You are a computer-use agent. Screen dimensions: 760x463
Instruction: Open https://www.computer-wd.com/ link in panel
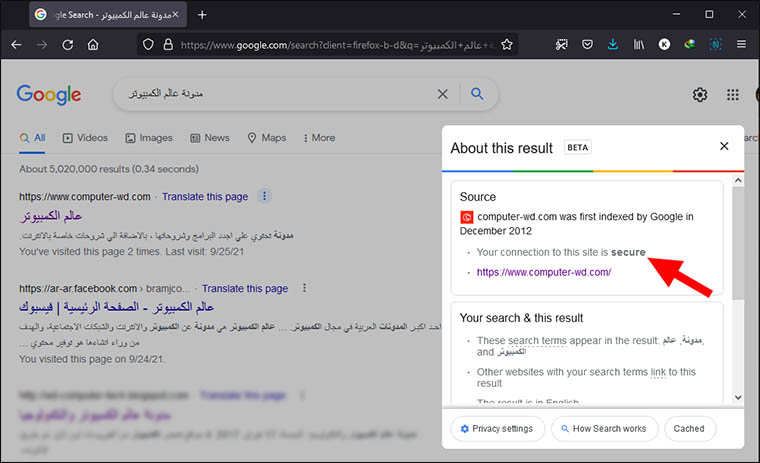point(544,272)
